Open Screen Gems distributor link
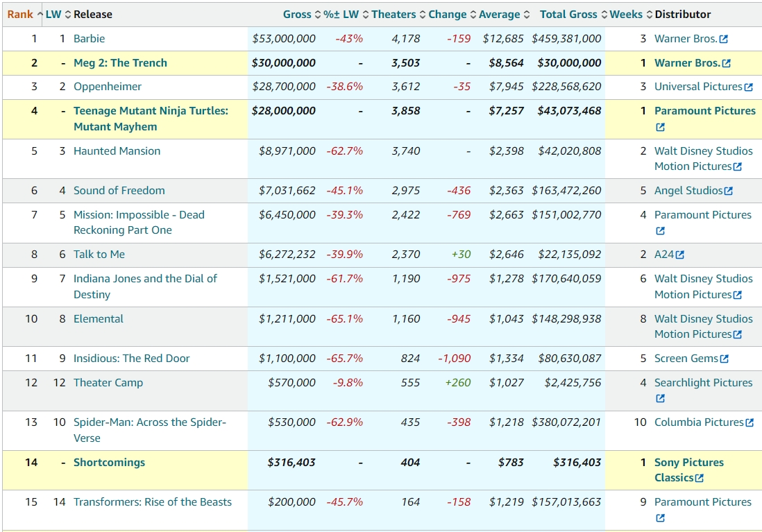The width and height of the screenshot is (762, 532). [686, 358]
